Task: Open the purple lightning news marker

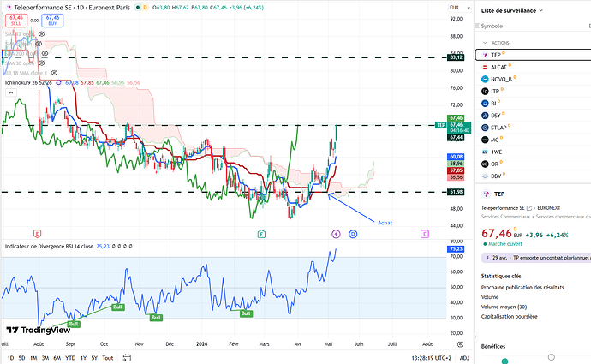Action: pos(336,234)
